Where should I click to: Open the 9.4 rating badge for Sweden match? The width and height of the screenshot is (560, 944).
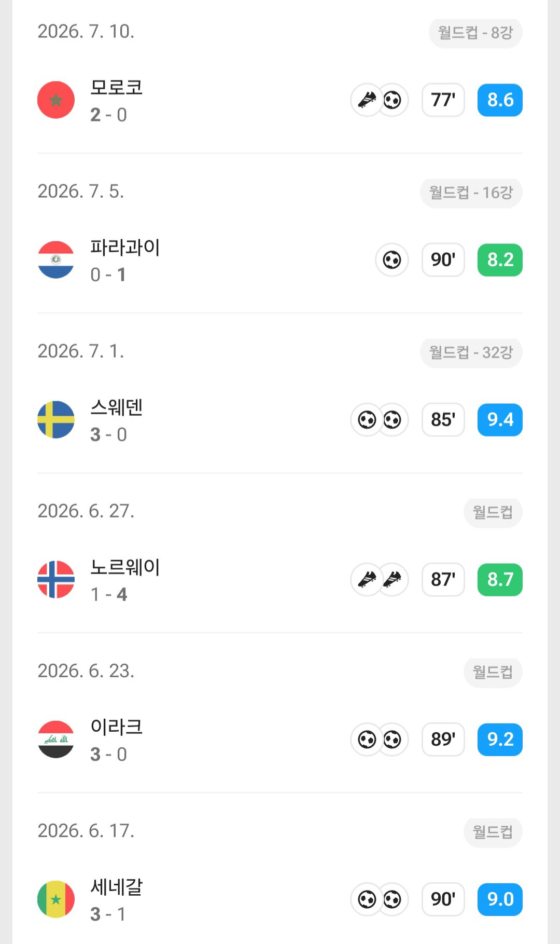[x=500, y=419]
